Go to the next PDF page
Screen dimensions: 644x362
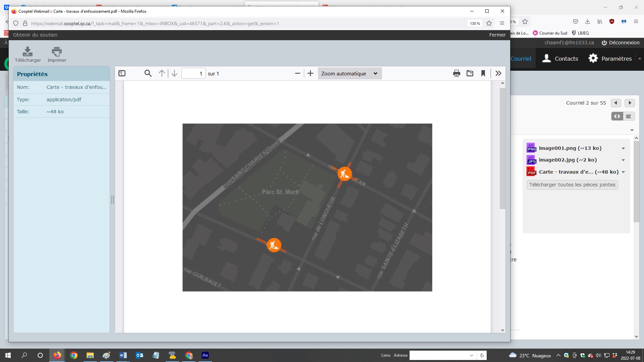pos(174,73)
